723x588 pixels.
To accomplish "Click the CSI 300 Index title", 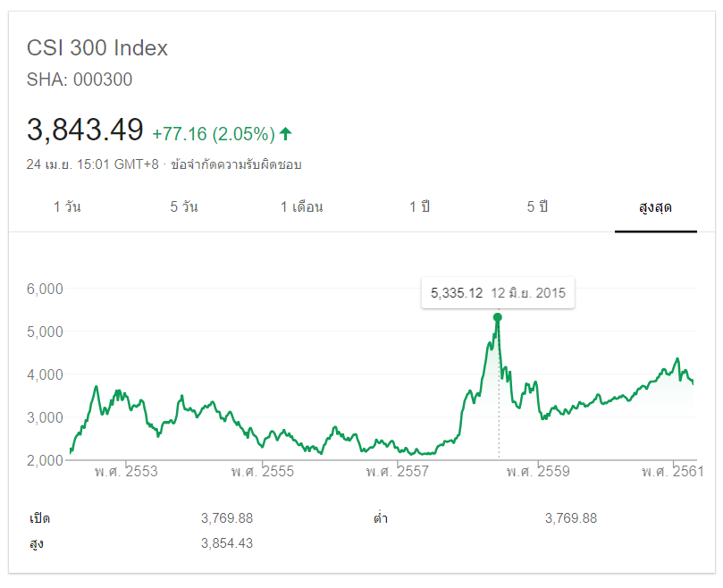I will click(x=97, y=48).
